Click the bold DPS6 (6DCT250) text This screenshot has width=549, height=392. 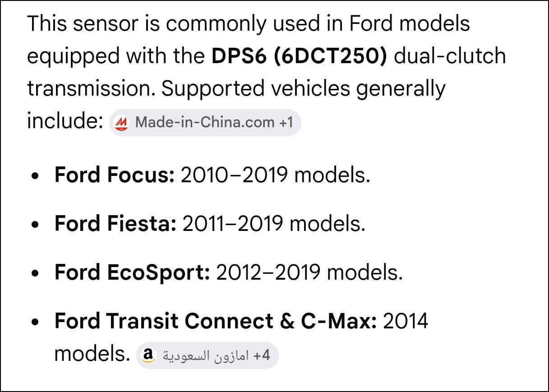(299, 56)
